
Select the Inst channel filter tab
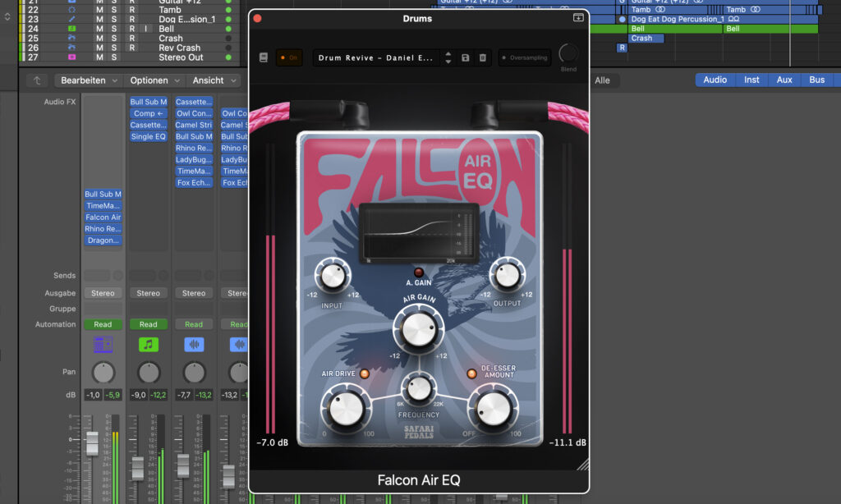tap(751, 80)
